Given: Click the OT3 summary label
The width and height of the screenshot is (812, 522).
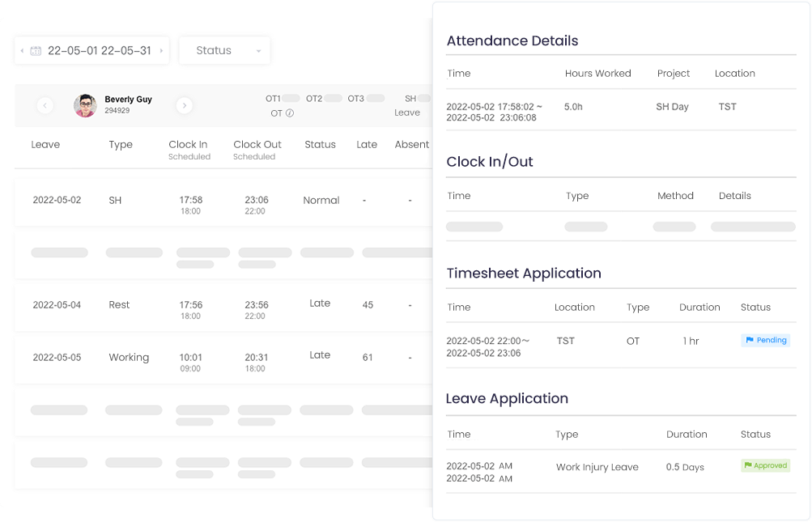Looking at the screenshot, I should coord(355,99).
